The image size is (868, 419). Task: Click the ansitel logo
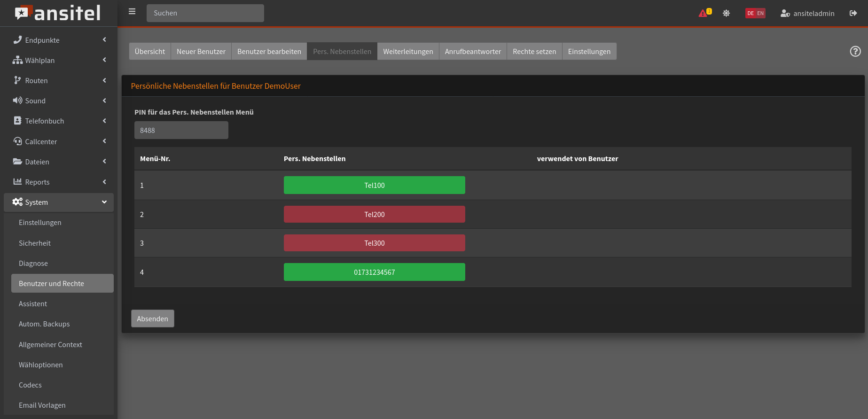[x=58, y=13]
